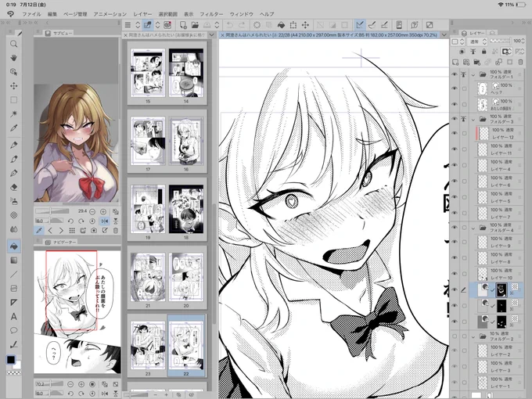Viewport: 532px width, 399px height.
Task: Select the Balloon speech-bubble tool
Action: tap(13, 330)
